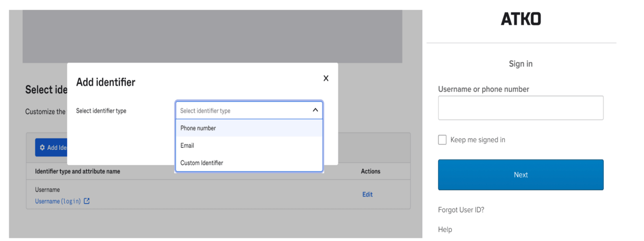Enable the Keep me signed in checkbox
This screenshot has width=644, height=241.
pos(442,140)
